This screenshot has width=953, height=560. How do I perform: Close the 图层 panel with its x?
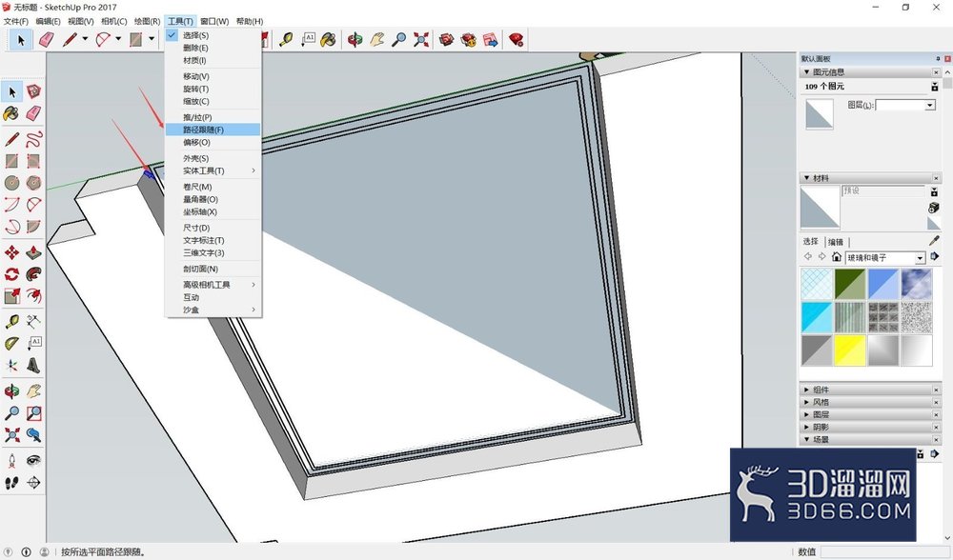click(x=936, y=415)
